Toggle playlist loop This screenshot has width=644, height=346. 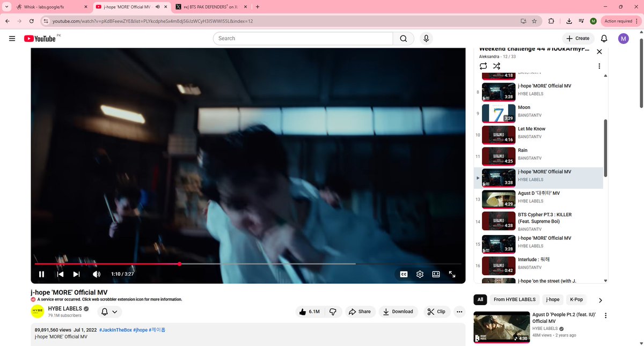(483, 66)
